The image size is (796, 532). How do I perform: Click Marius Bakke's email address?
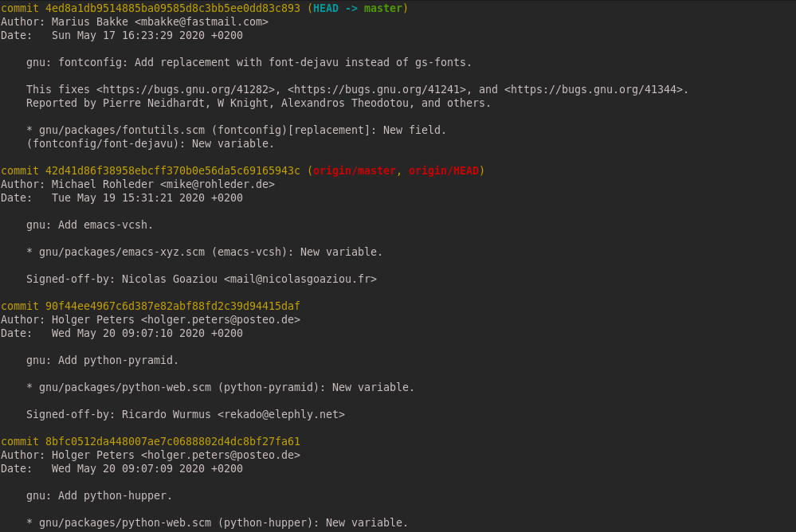point(201,22)
